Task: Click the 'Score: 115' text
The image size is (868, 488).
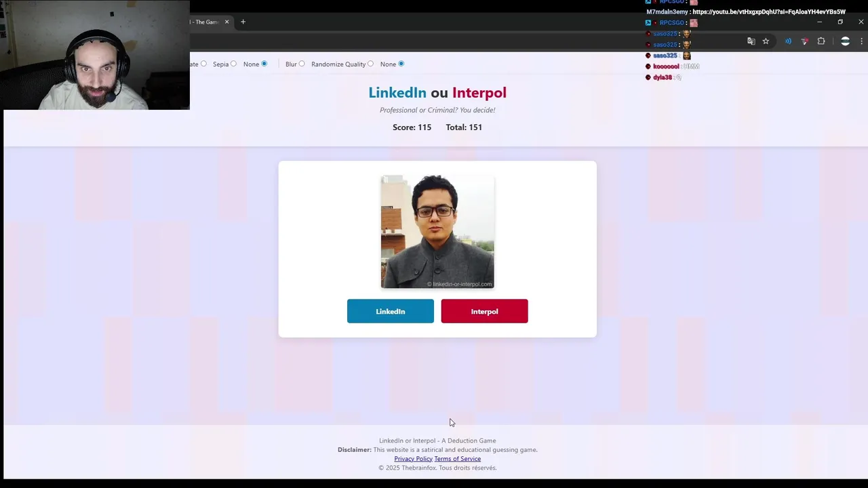Action: 412,127
